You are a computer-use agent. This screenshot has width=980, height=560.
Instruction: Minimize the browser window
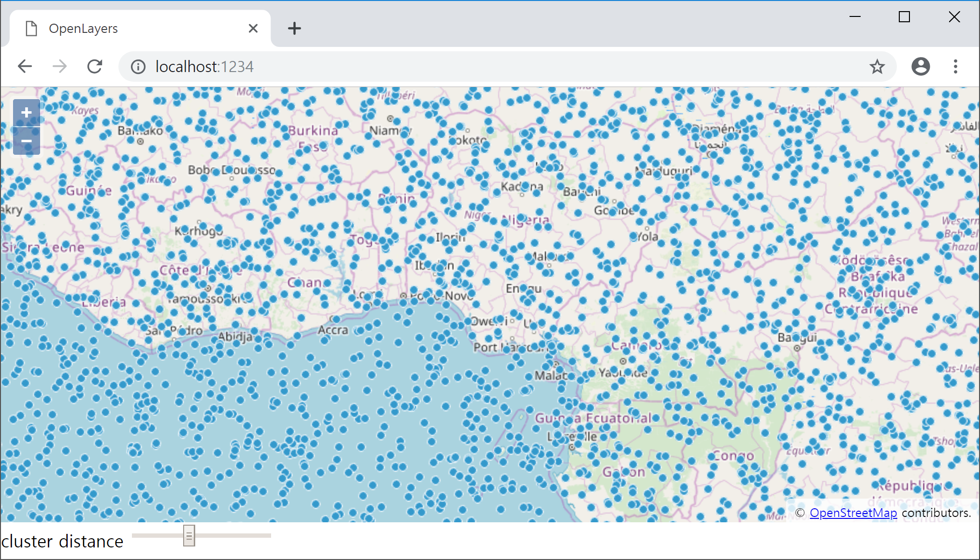coord(855,17)
